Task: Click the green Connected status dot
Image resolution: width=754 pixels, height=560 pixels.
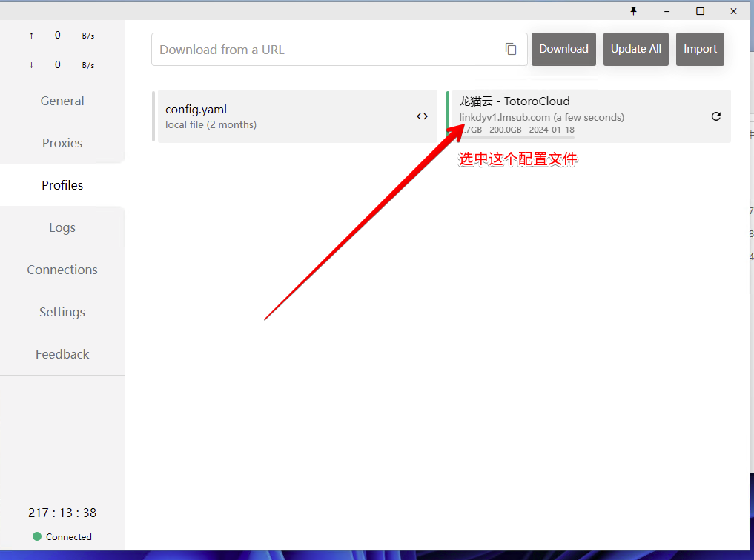Action: [x=37, y=536]
